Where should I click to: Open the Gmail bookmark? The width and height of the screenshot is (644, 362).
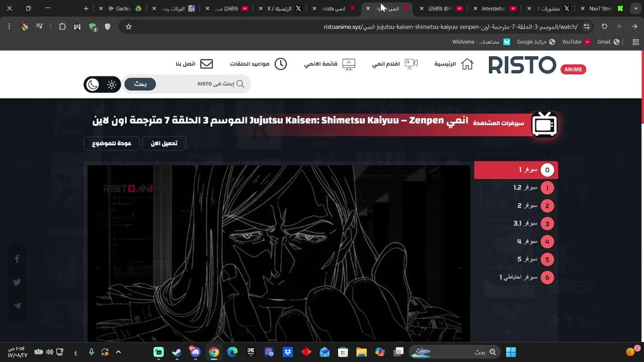click(608, 42)
